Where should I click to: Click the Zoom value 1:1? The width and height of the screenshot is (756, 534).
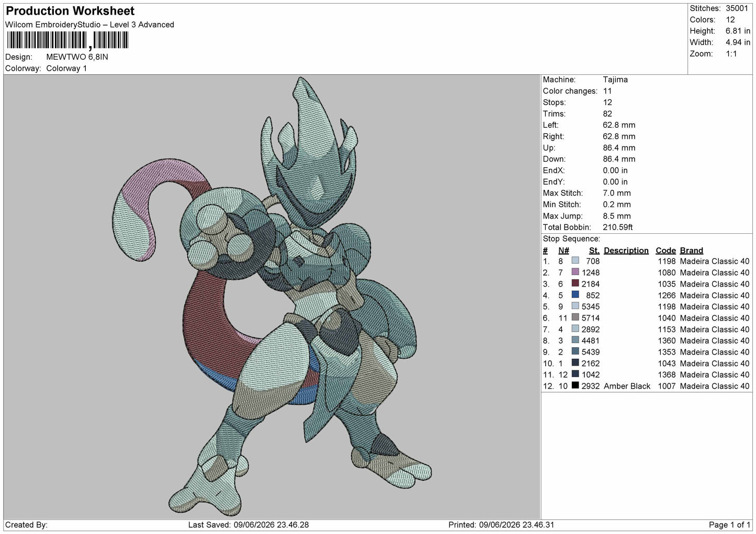tap(731, 54)
